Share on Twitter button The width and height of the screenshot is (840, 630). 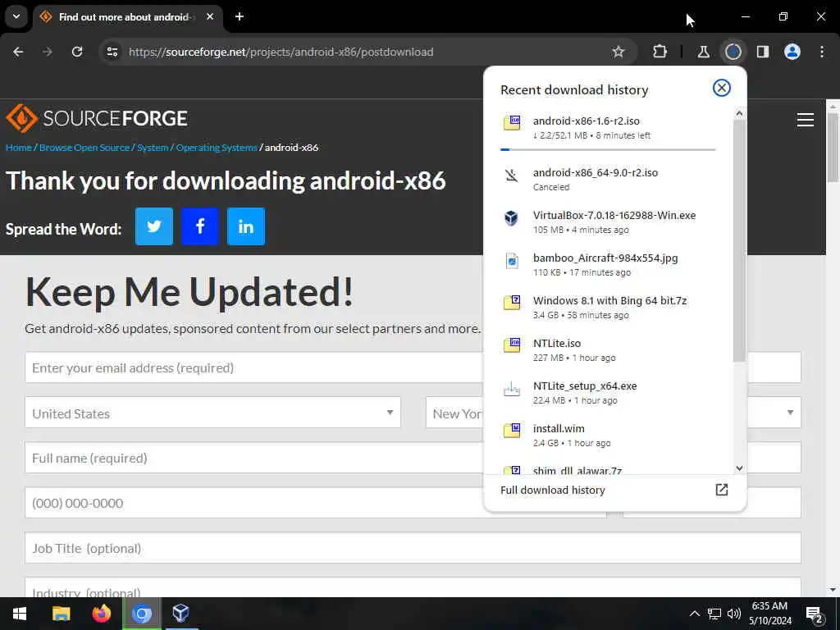point(154,226)
